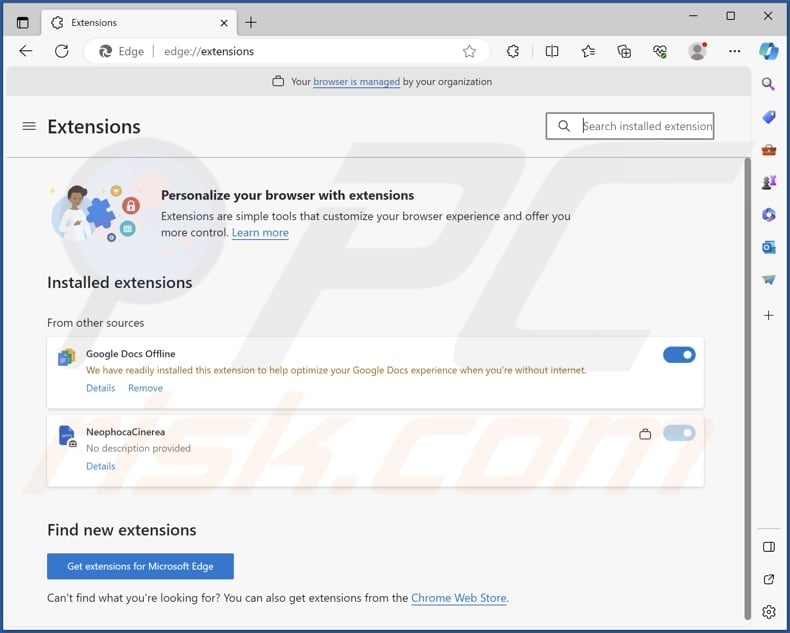The image size is (790, 633).
Task: Open the Favorites list icon
Action: click(x=588, y=51)
